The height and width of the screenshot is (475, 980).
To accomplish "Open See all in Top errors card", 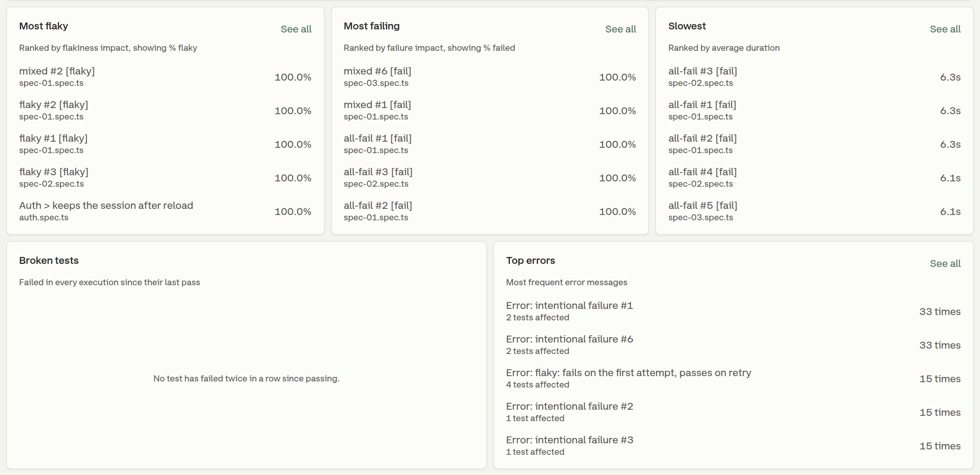I will [945, 263].
